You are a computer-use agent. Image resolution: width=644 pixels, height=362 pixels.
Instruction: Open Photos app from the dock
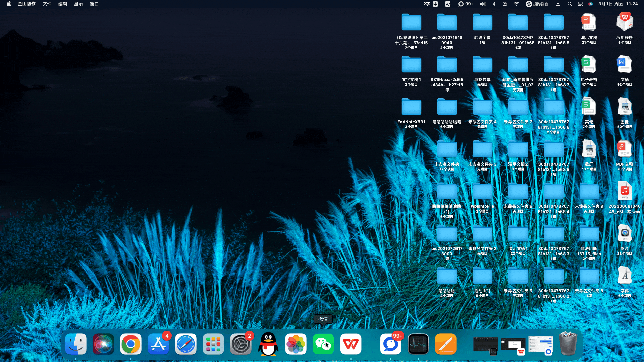296,344
